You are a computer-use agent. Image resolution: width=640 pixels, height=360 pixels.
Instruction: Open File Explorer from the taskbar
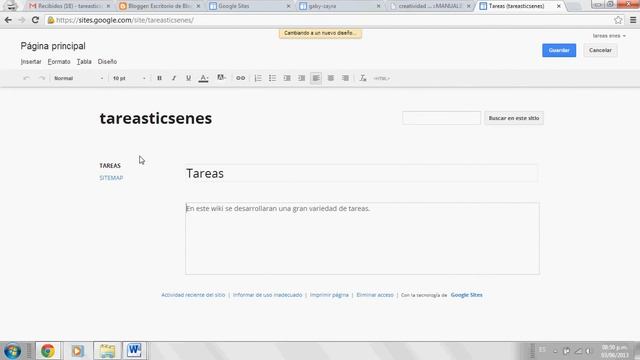(107, 351)
